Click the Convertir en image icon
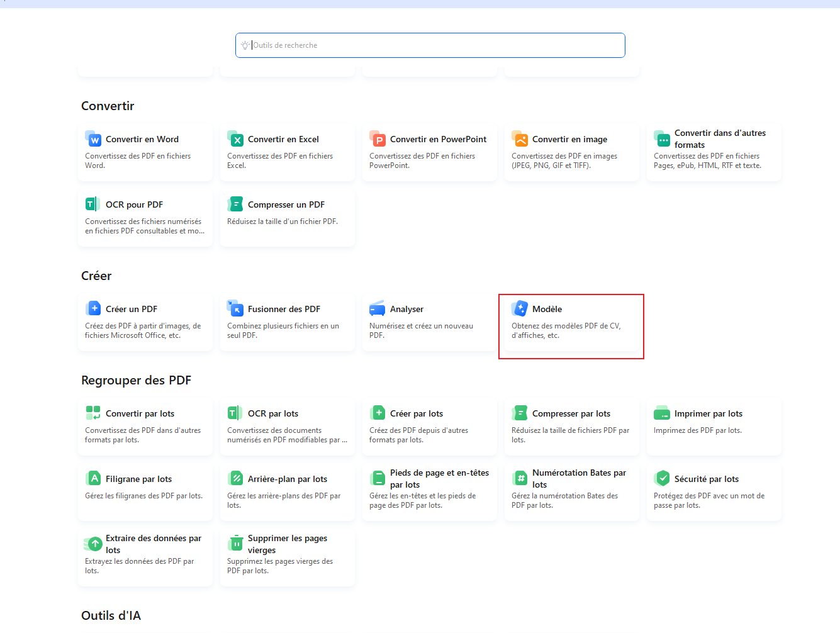This screenshot has width=840, height=633. tap(520, 139)
